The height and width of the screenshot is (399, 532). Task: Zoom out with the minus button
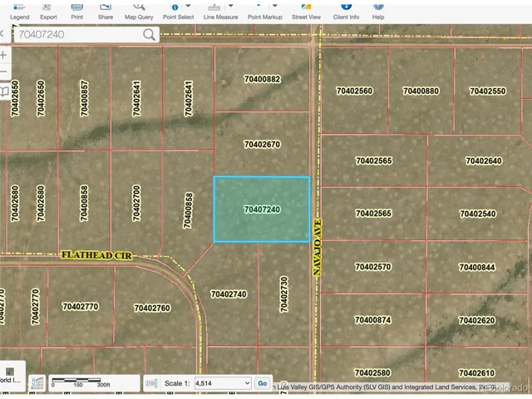pyautogui.click(x=3, y=72)
